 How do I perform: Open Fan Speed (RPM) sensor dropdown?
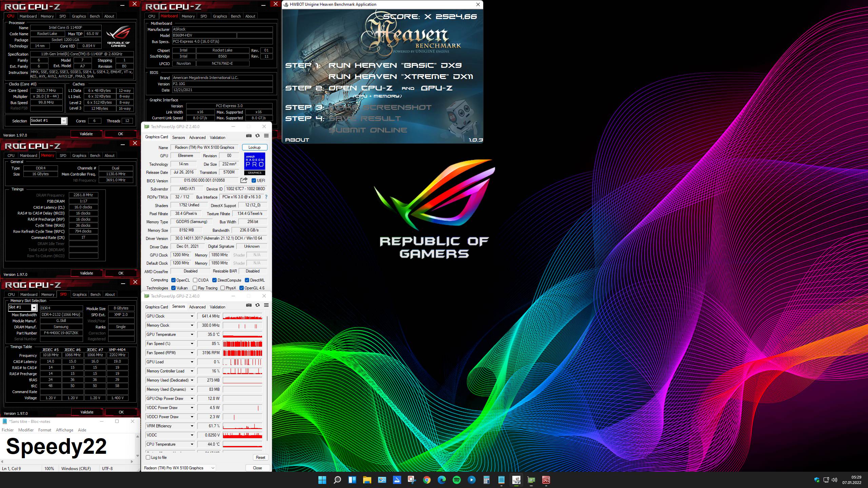click(x=192, y=353)
